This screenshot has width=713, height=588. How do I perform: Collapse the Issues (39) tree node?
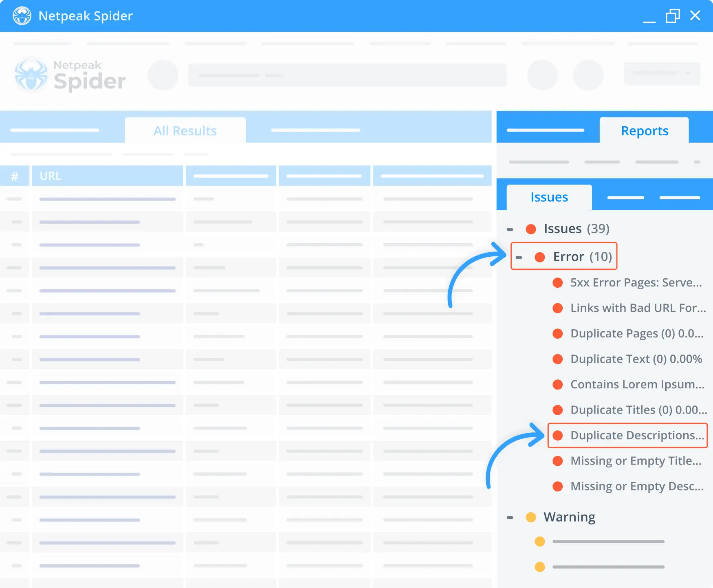pyautogui.click(x=510, y=229)
